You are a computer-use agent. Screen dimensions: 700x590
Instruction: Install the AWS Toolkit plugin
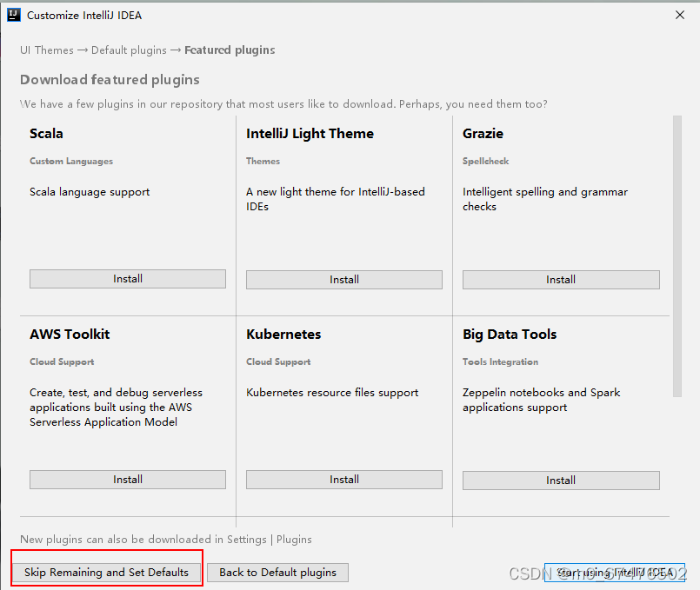(x=128, y=480)
